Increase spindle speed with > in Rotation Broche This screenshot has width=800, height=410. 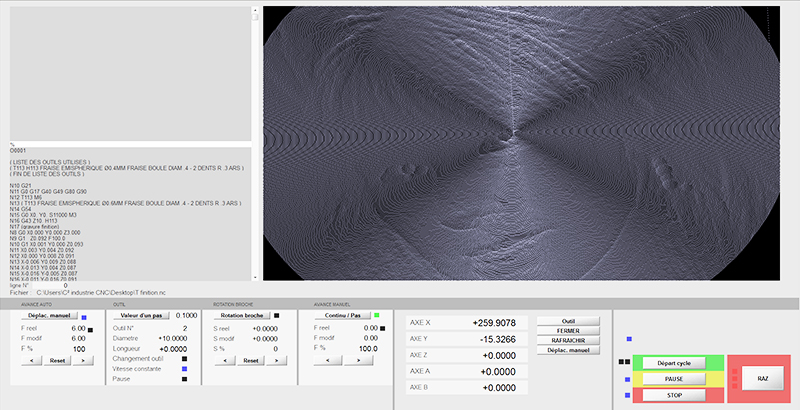point(277,361)
